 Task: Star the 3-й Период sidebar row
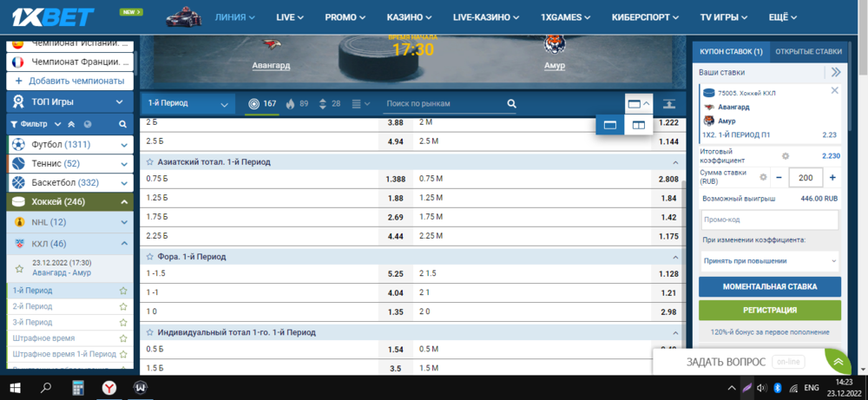(123, 322)
